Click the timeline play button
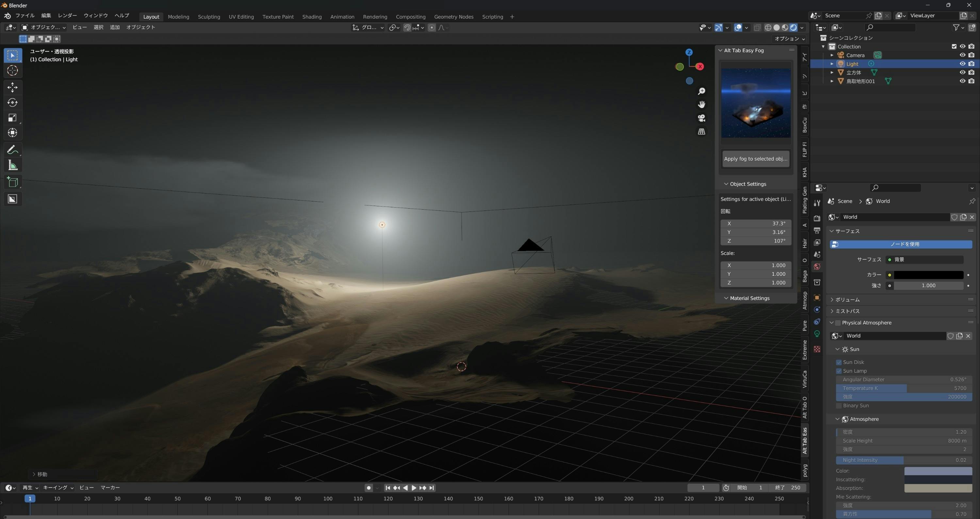 414,488
